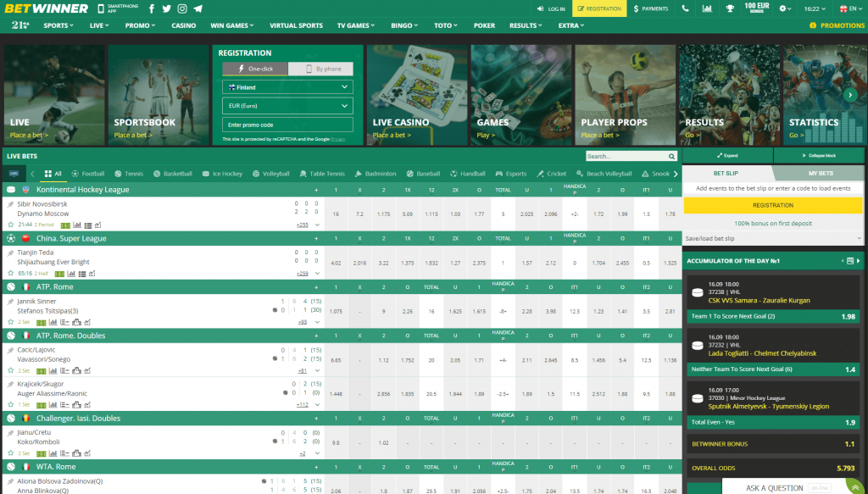Open statistics chart for Tianjin Teda match

pos(71,274)
